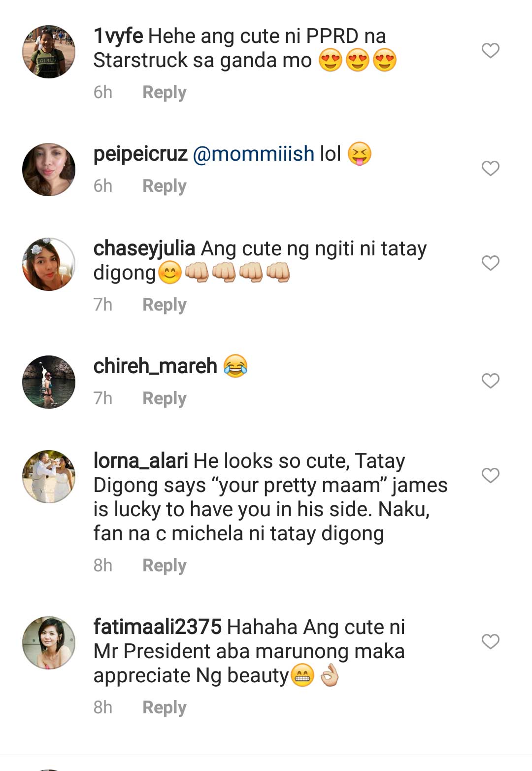
Task: Like fatimaali2375's comment
Action: click(490, 641)
